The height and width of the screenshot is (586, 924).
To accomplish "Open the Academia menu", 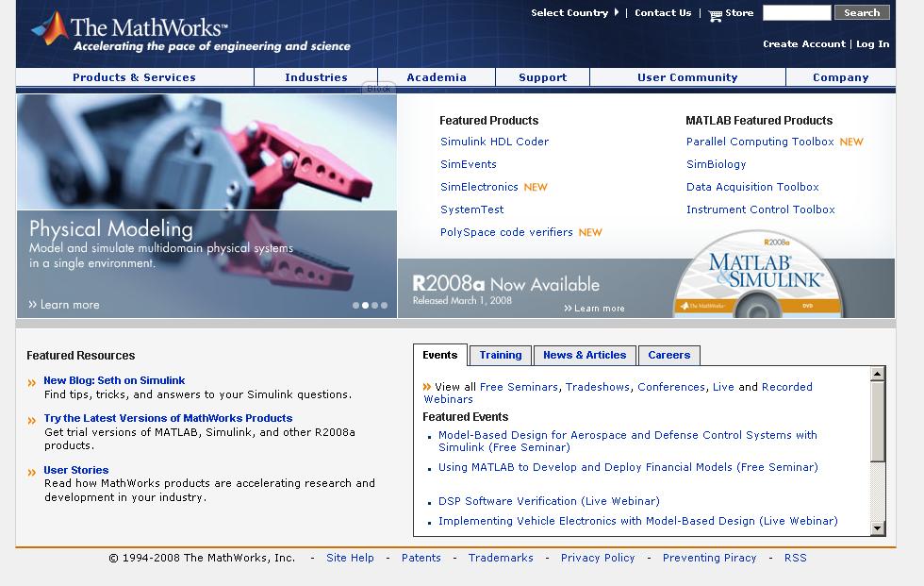I will click(436, 77).
